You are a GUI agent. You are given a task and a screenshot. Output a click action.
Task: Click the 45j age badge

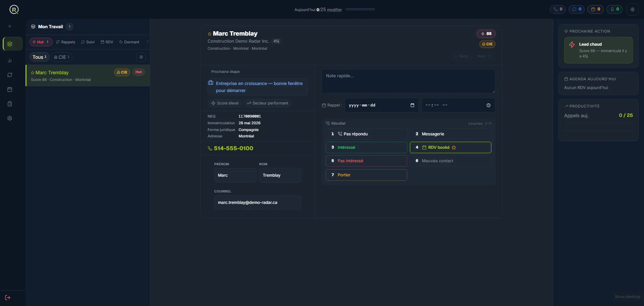276,41
